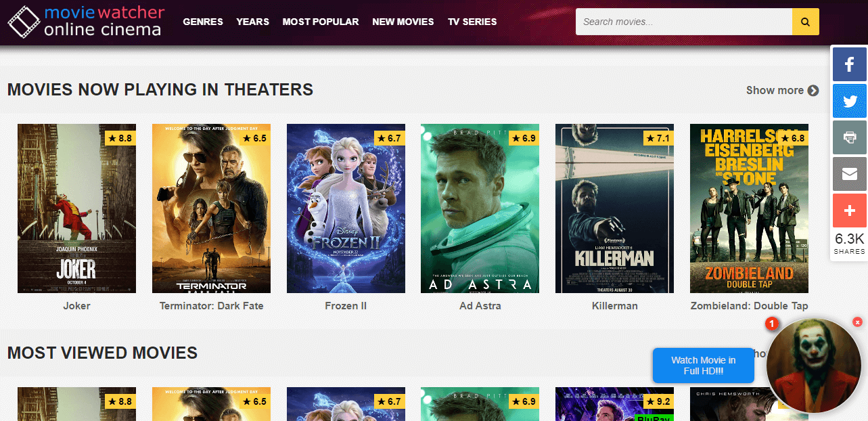
Task: Click the print icon in share sidebar
Action: point(849,138)
